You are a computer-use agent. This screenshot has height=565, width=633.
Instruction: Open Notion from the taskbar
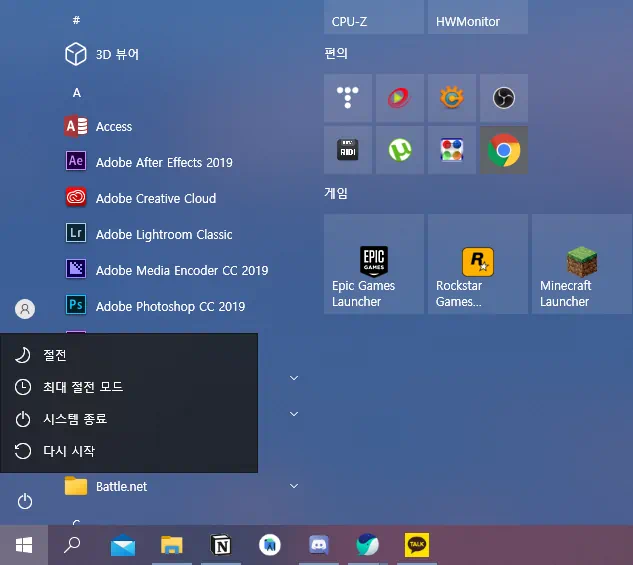tap(221, 545)
